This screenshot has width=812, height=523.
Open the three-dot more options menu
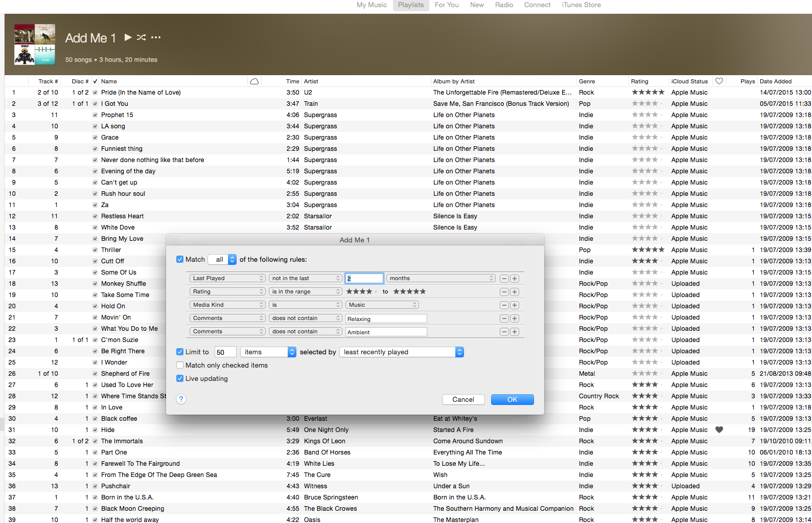156,37
